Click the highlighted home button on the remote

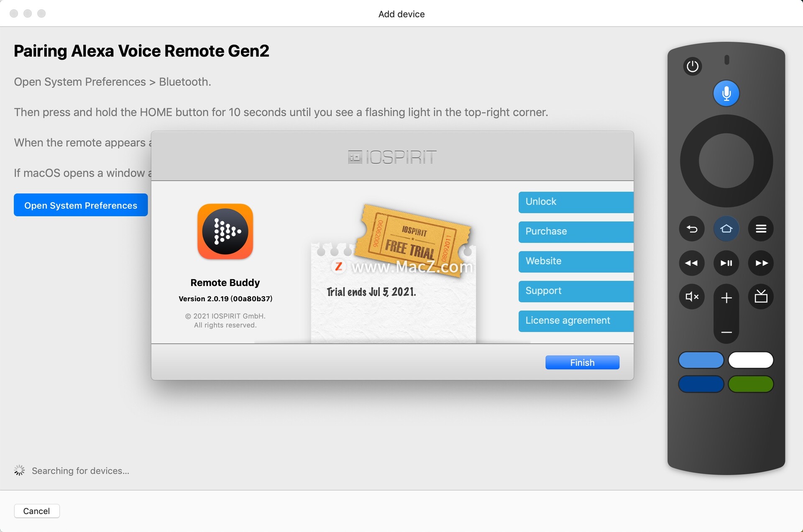click(x=726, y=229)
